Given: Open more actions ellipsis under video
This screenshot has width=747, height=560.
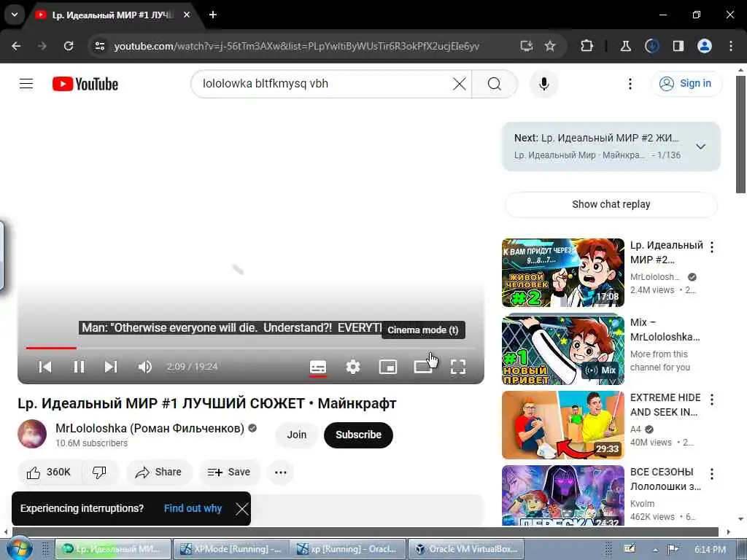Looking at the screenshot, I should (x=281, y=472).
